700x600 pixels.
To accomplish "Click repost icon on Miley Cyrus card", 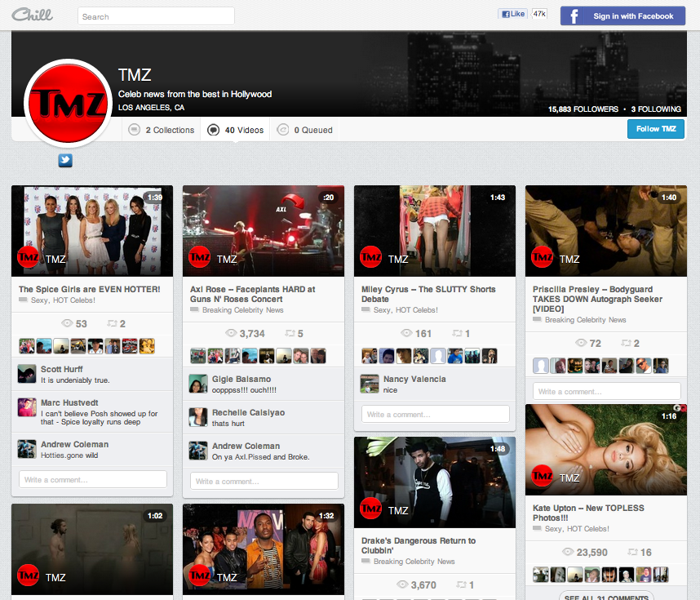I will point(457,333).
